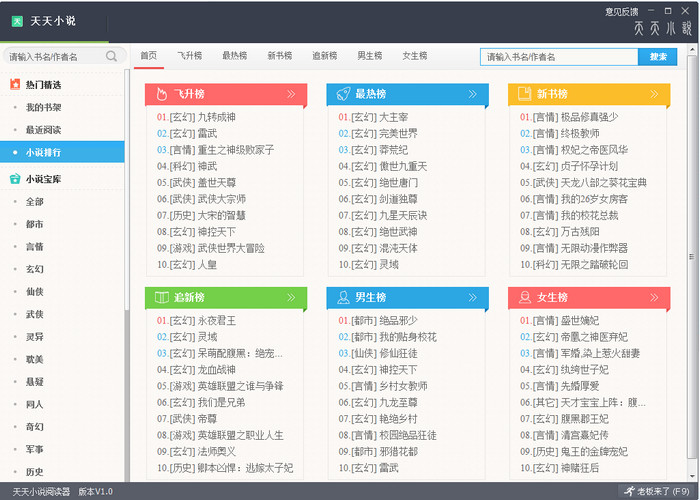Switch to the 男生榜 tab

coord(370,56)
